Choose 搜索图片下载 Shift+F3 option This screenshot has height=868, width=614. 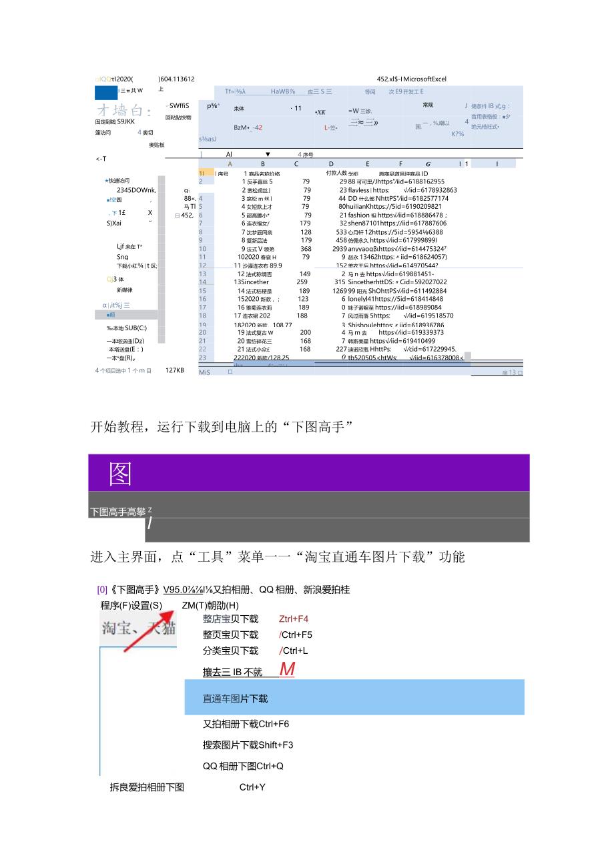point(247,745)
